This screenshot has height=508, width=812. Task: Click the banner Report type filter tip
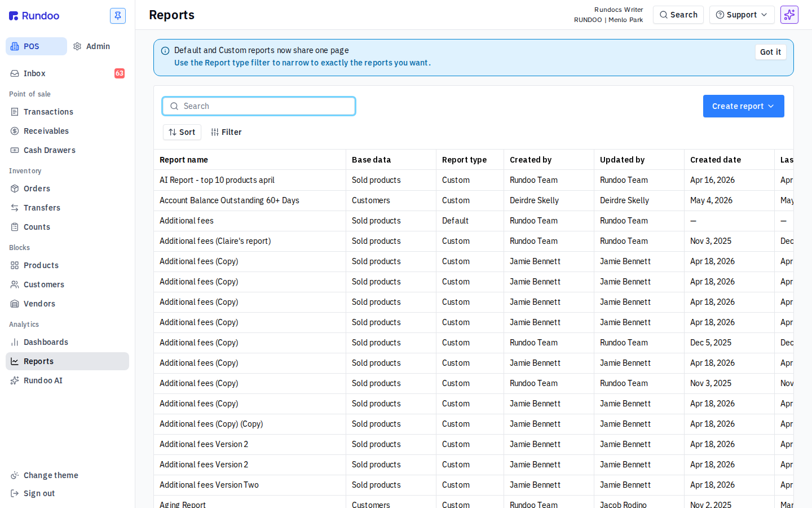(302, 63)
